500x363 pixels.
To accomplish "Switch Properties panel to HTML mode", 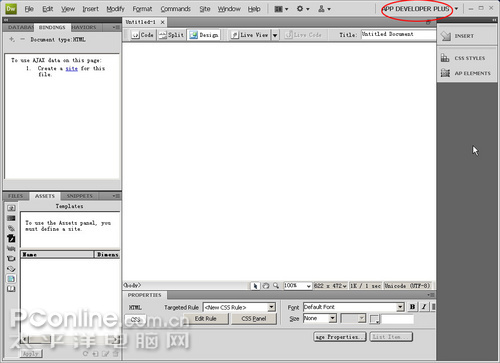I will (135, 307).
